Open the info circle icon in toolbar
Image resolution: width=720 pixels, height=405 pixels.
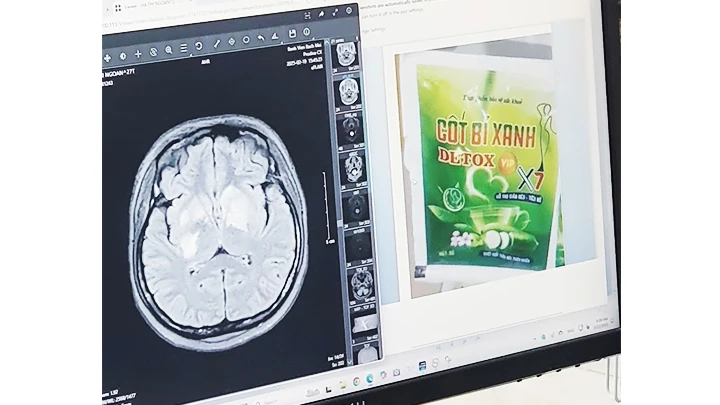[307, 32]
